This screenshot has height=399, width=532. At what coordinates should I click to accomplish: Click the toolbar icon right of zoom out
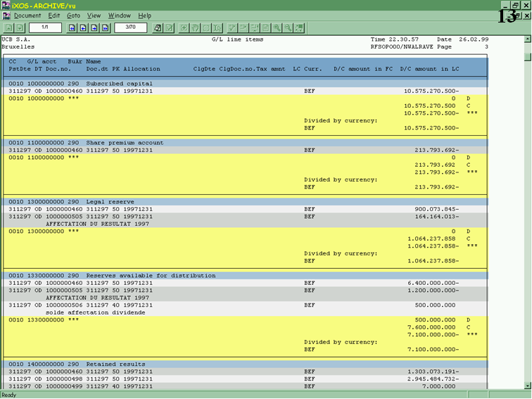299,27
